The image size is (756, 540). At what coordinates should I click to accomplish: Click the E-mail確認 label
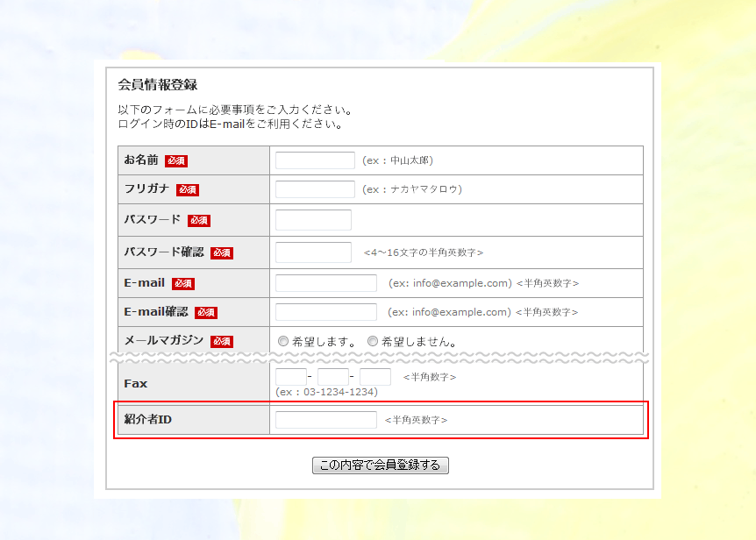[156, 312]
